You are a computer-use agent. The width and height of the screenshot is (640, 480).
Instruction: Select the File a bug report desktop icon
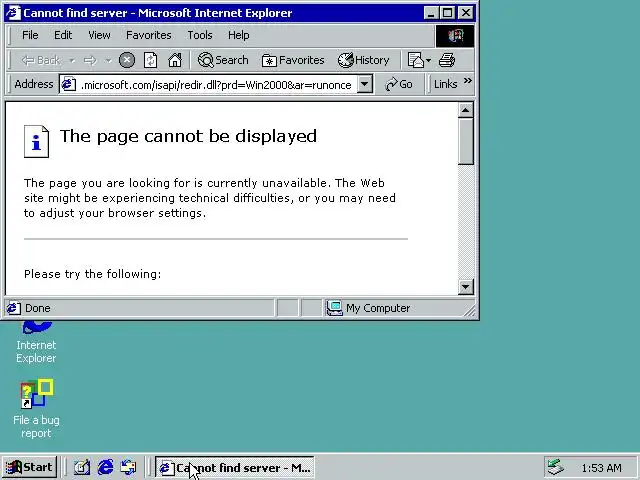[x=36, y=409]
